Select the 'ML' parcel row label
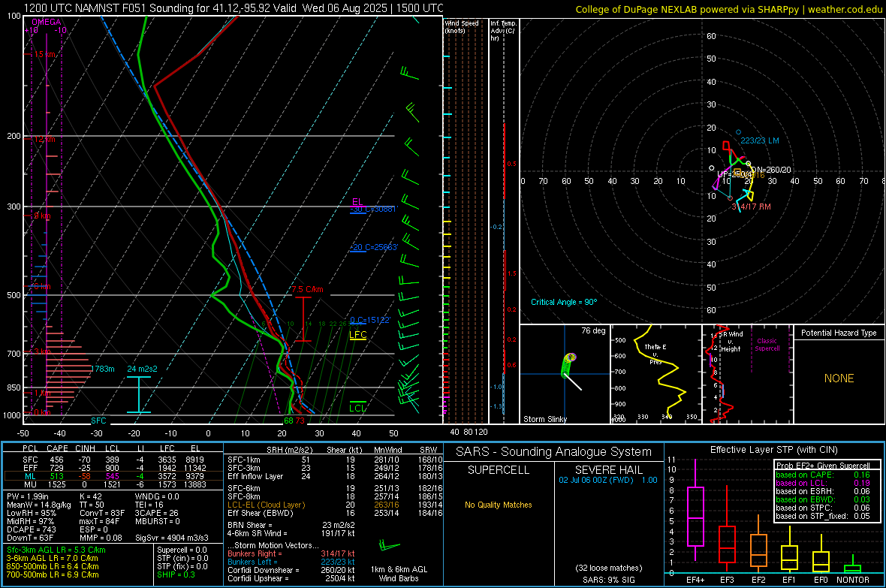Viewport: 886px width, 588px height. pyautogui.click(x=30, y=476)
